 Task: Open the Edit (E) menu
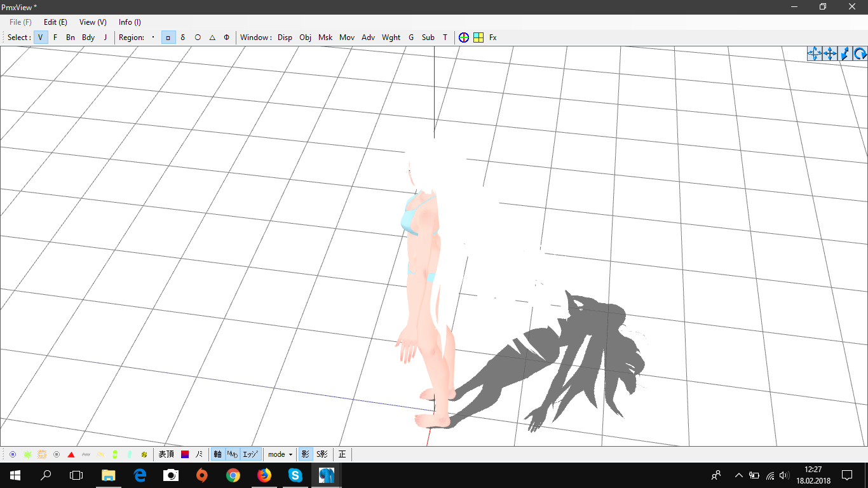tap(55, 22)
